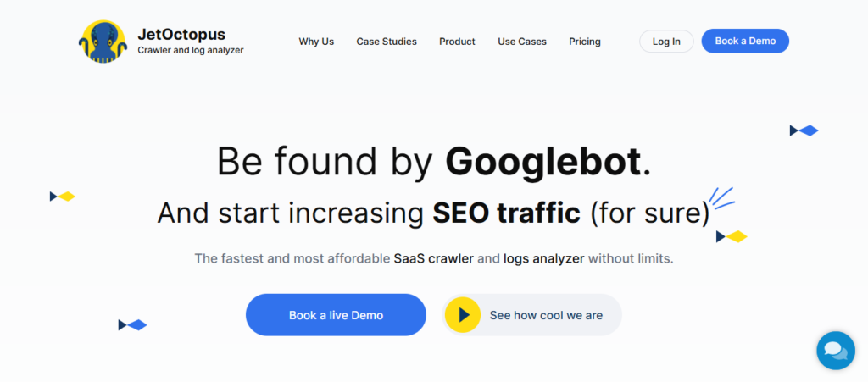
Task: Expand the Use Cases menu
Action: click(x=522, y=42)
